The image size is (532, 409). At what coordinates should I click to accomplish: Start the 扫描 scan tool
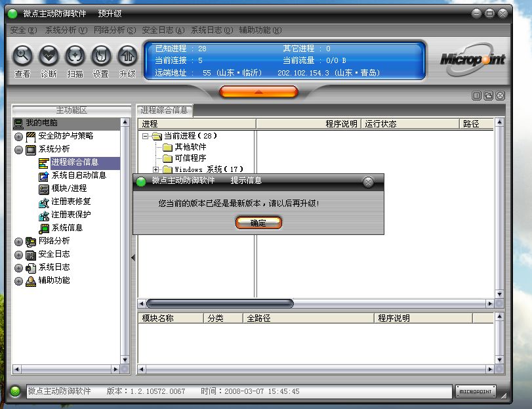click(x=75, y=56)
